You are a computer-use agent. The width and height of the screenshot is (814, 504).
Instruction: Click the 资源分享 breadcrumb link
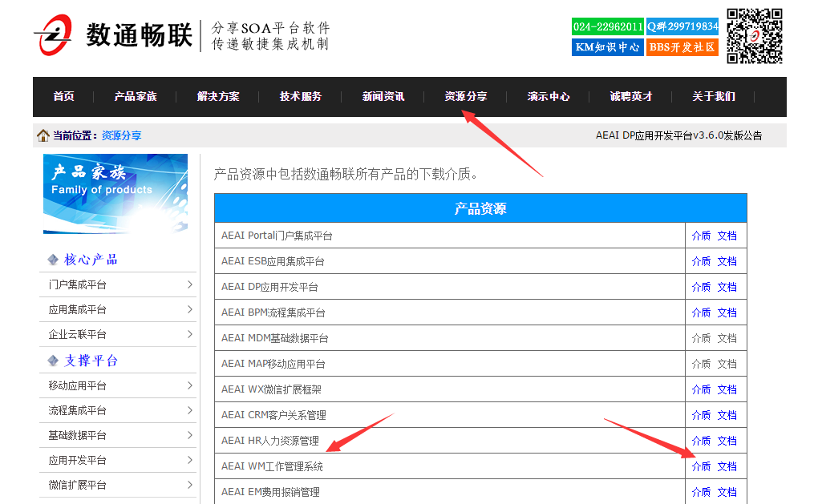point(121,136)
